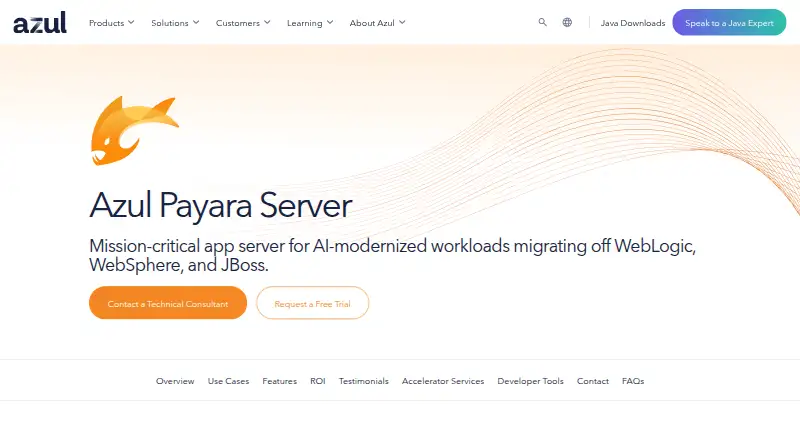Image resolution: width=800 pixels, height=440 pixels.
Task: Expand the Products dropdown chevron
Action: tap(131, 22)
